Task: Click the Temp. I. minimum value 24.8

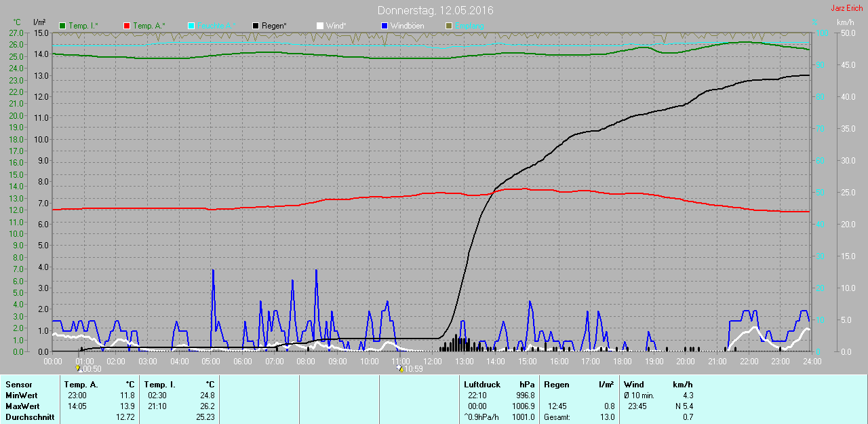Action: click(207, 395)
